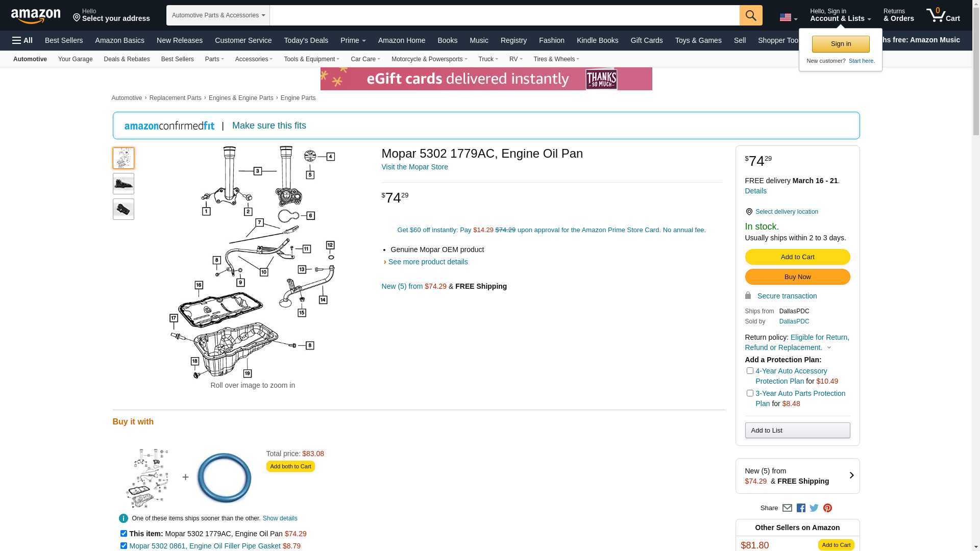Open the Your Garage tab
Viewport: 980px width, 551px height.
coord(75,59)
